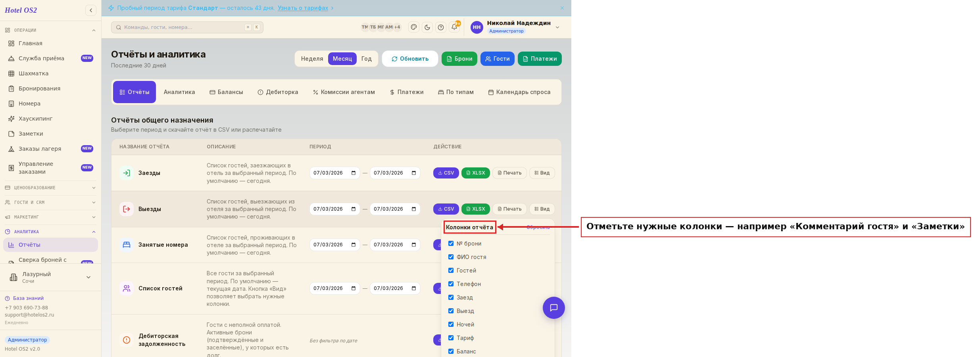Screen dimensions: 980x357
Task: Collapse the sidebar with the arrow icon
Action: coord(91,10)
